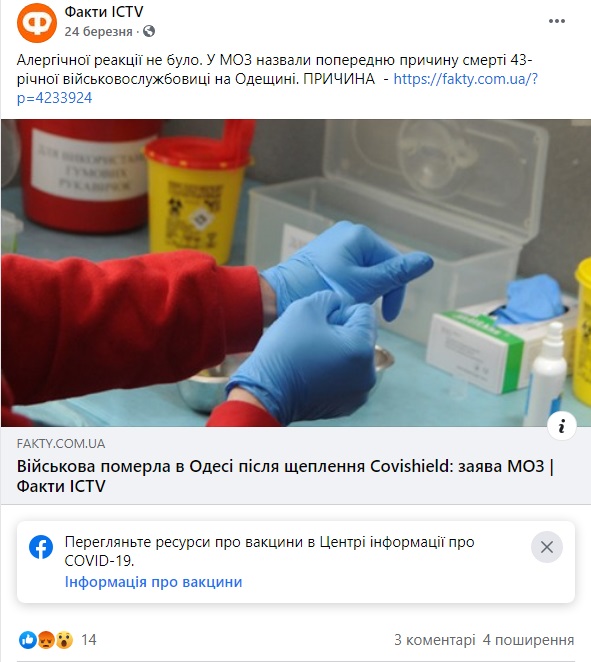
Task: Click the link info 'i' icon
Action: [561, 426]
